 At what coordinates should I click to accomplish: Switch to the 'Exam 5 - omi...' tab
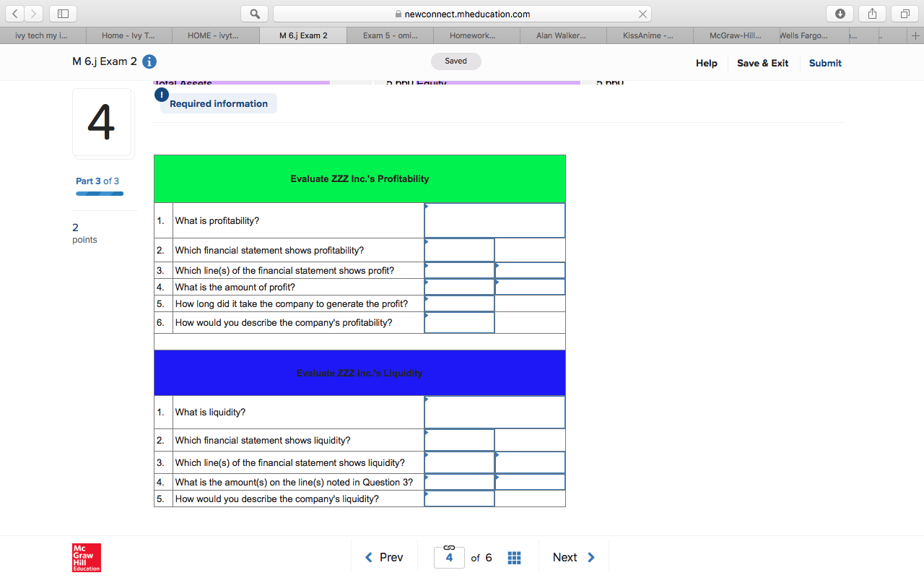[x=389, y=35]
